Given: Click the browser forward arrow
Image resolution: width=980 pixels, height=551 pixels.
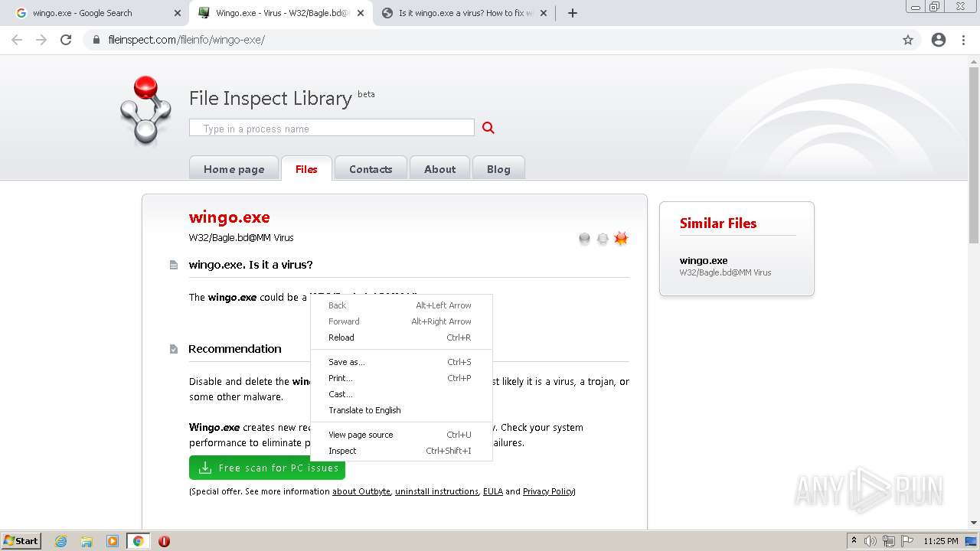Looking at the screenshot, I should click(x=41, y=40).
